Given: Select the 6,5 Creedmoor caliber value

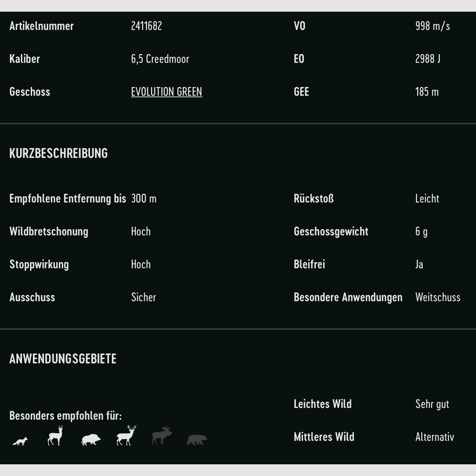Looking at the screenshot, I should pos(160,59).
